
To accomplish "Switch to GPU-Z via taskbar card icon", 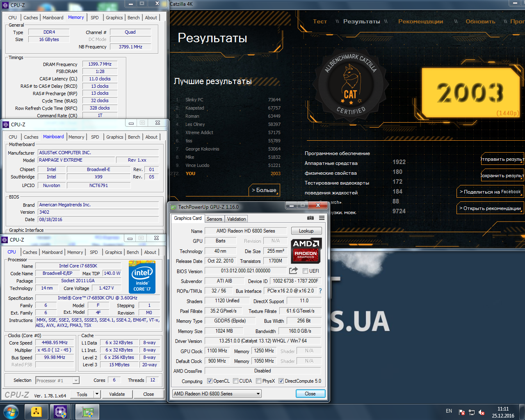I will (x=87, y=412).
